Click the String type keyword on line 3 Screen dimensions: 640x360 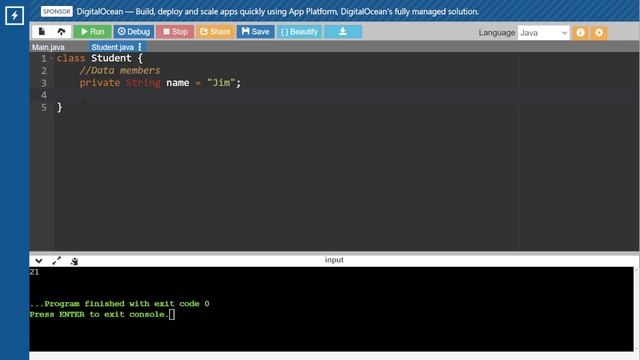pyautogui.click(x=143, y=83)
